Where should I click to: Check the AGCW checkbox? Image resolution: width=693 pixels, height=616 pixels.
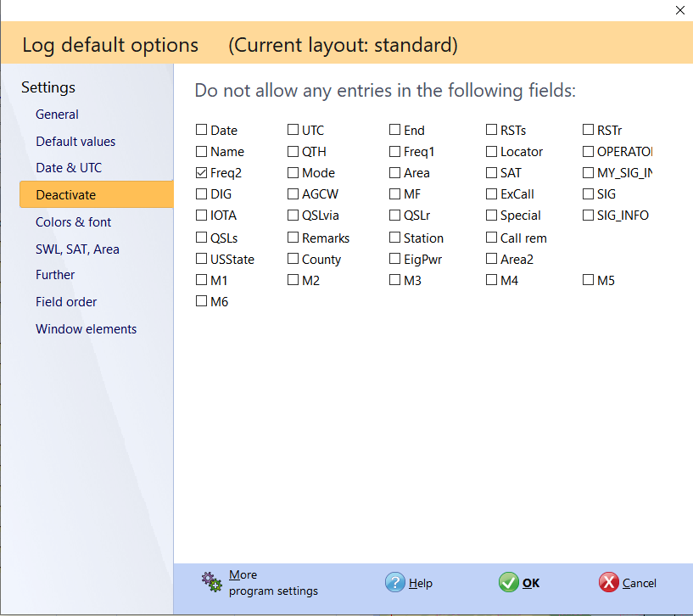click(x=293, y=193)
